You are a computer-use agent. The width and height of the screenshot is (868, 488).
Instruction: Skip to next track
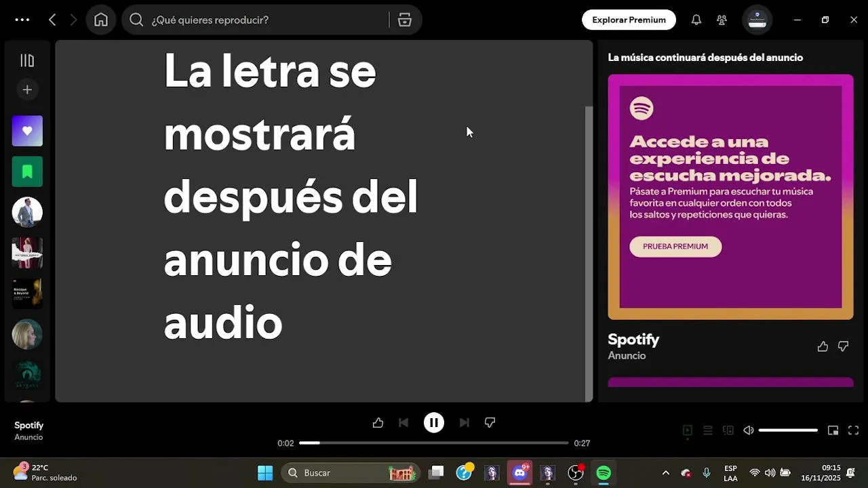[464, 422]
